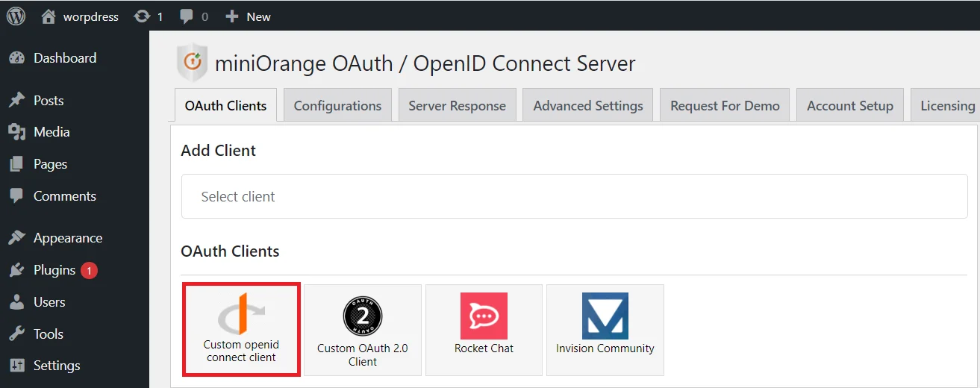The width and height of the screenshot is (980, 388).
Task: Click the plus icon for New
Action: [232, 16]
